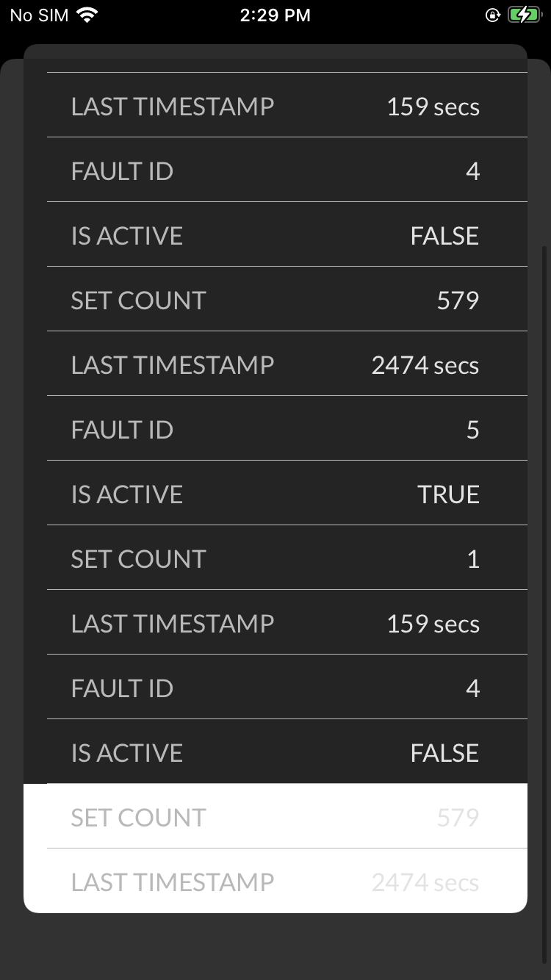Image resolution: width=551 pixels, height=980 pixels.
Task: Tap the orientation lock status icon
Action: pyautogui.click(x=493, y=15)
